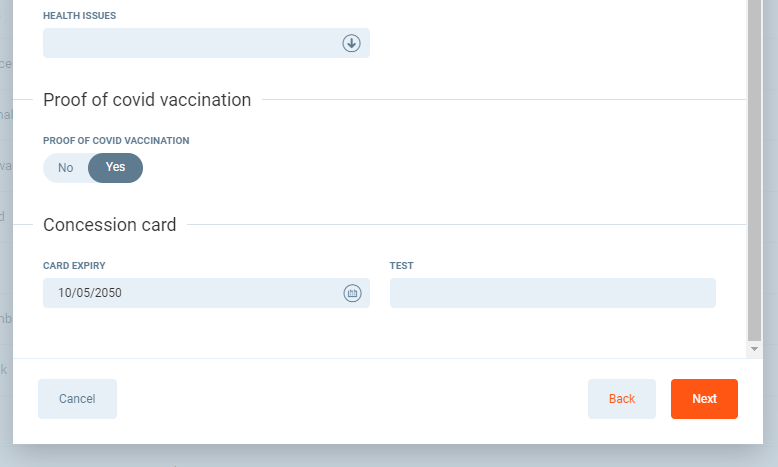The height and width of the screenshot is (467, 778).
Task: Click the 'Concession card' section heading
Action: coord(110,225)
